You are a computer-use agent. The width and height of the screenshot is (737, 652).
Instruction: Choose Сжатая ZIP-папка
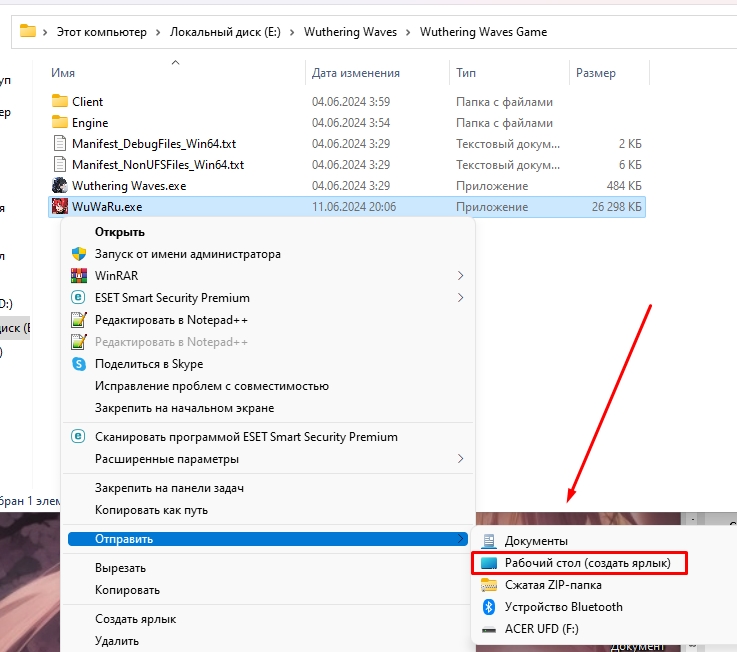(x=553, y=585)
